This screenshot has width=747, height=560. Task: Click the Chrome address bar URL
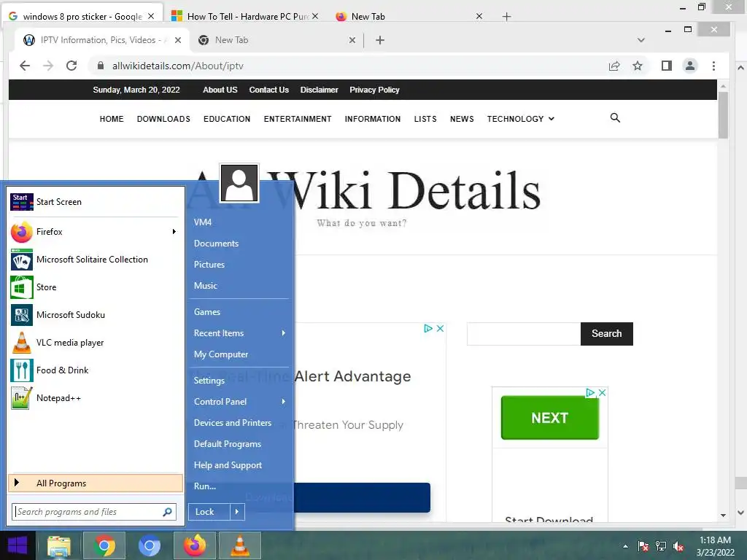[178, 66]
